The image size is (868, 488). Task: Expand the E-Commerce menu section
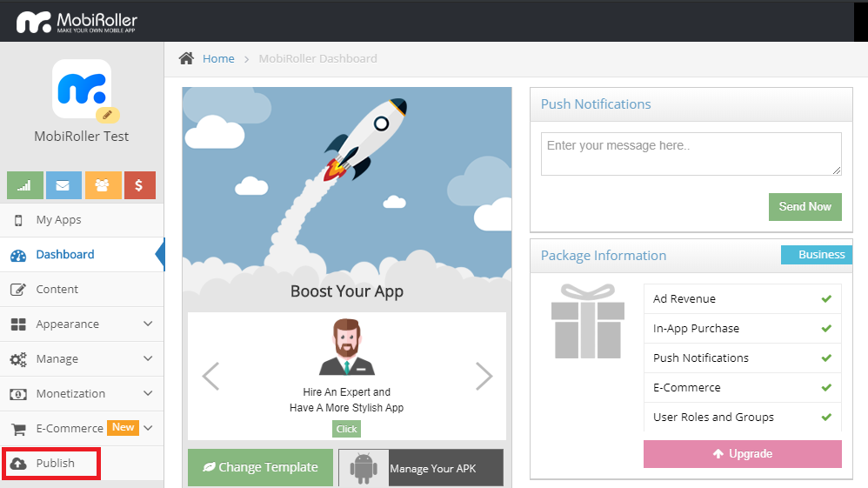coord(82,428)
